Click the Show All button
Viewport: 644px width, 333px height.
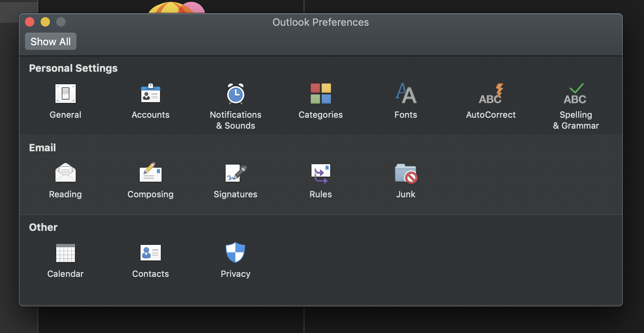[51, 41]
